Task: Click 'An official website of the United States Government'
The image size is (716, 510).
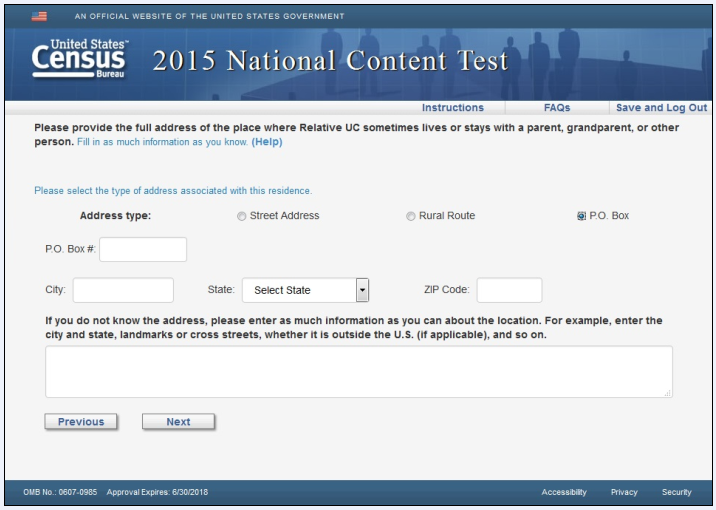Action: (210, 16)
